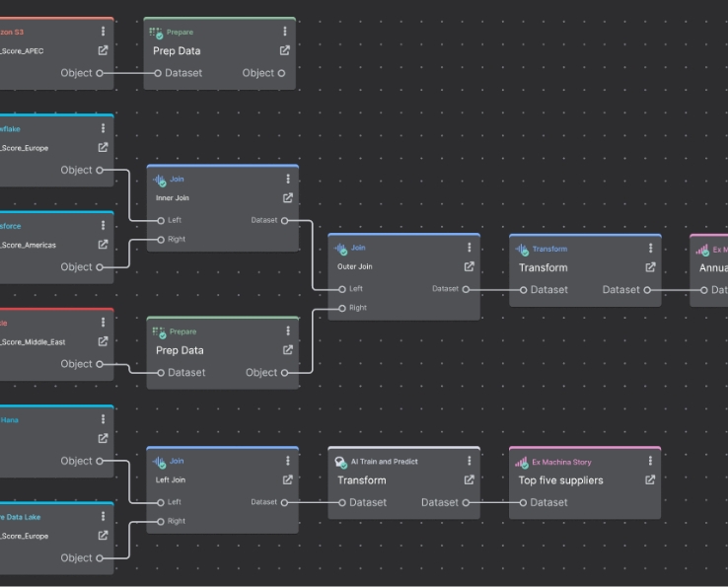Open the three-dot menu on Outer Join node
This screenshot has width=728, height=587.
[x=470, y=249]
